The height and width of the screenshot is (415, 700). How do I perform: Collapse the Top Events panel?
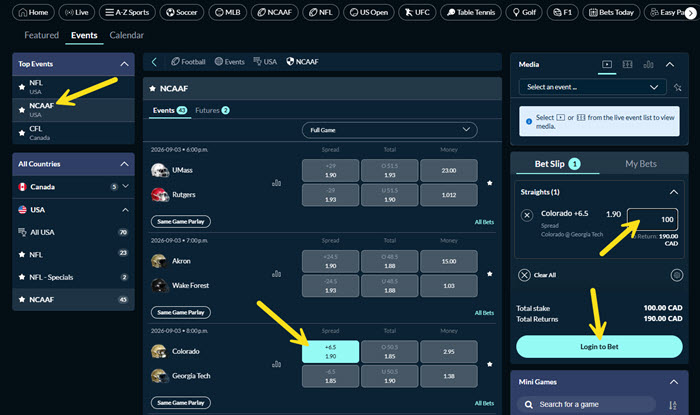[x=125, y=64]
